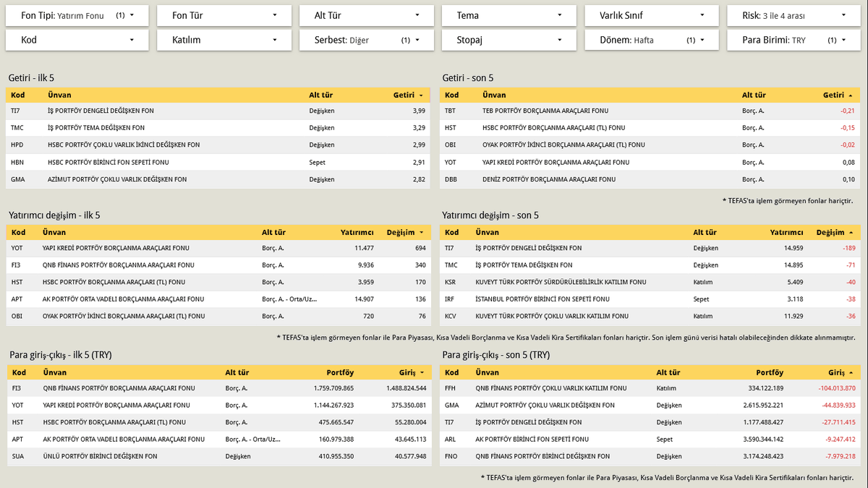Select ÜNLÜ PORTFÖY BİRİNCİ DEĞİŞKEN FON row
This screenshot has height=488, width=868.
(x=219, y=457)
